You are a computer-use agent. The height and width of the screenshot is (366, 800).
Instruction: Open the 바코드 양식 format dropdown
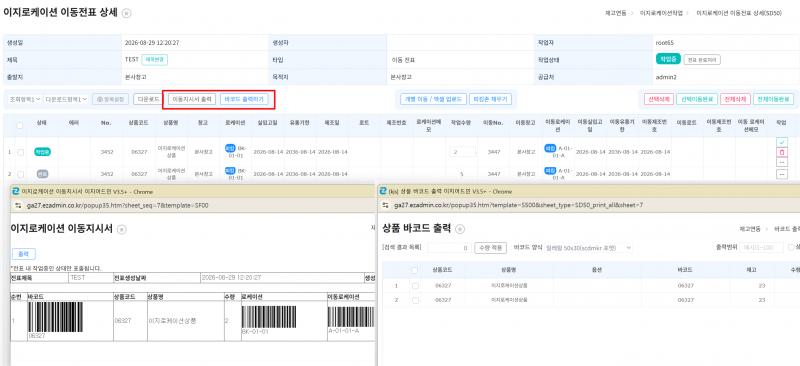point(588,248)
